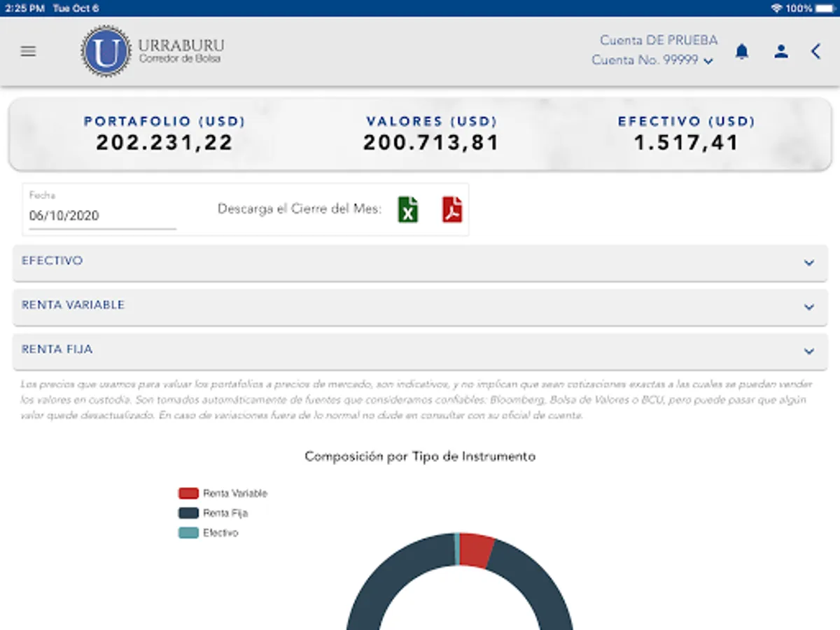
Task: Check the Wi-Fi status icon
Action: pos(776,8)
